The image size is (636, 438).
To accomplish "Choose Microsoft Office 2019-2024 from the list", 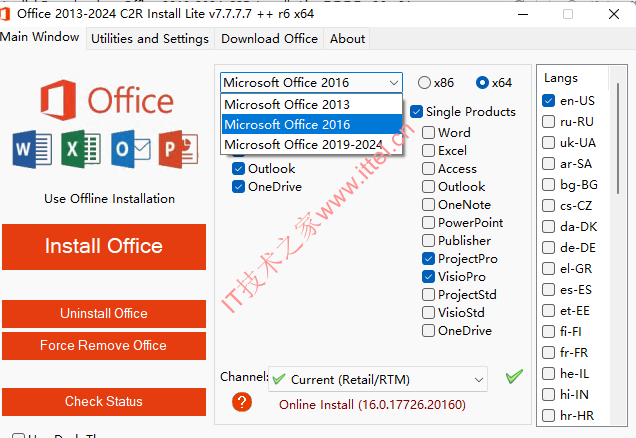I will point(312,144).
